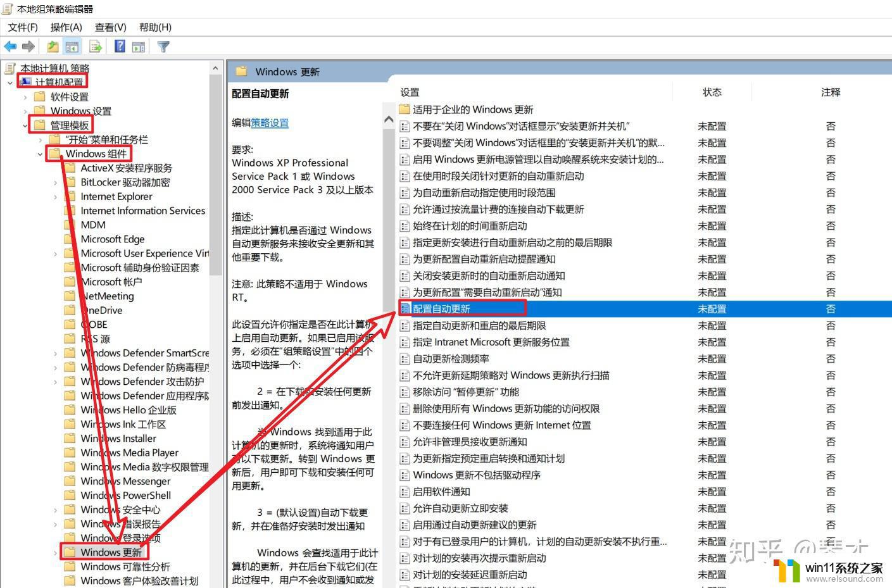Select Windows 更新不包括驱动程序 setting

point(477,475)
